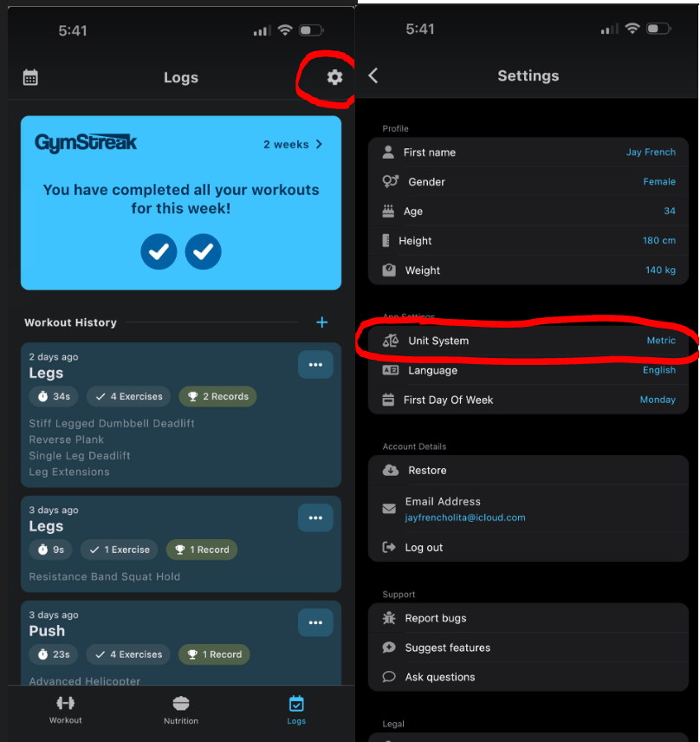700x742 pixels.
Task: Expand the 2 weeks streak chevron
Action: pyautogui.click(x=320, y=144)
